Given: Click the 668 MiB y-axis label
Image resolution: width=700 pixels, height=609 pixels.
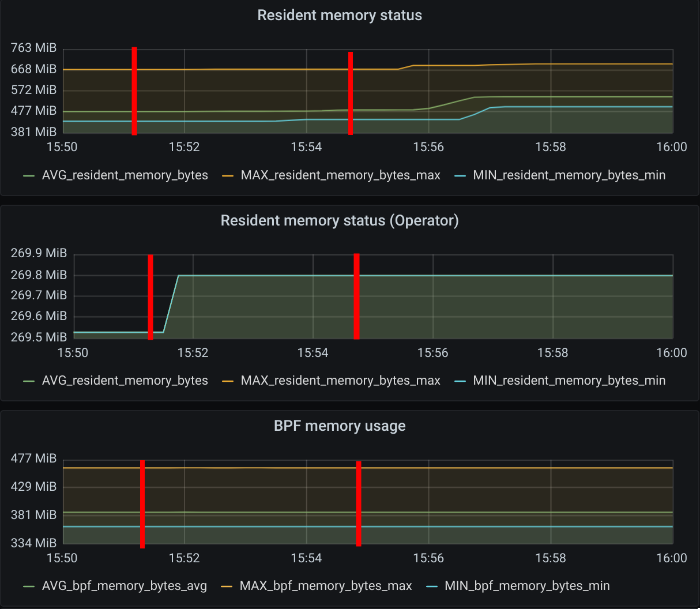Looking at the screenshot, I should click(x=34, y=69).
